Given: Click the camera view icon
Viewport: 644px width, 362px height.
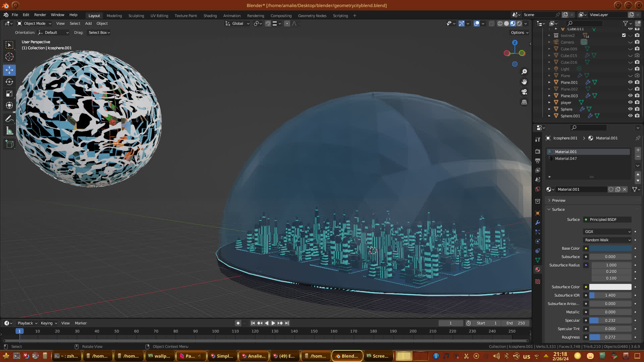Looking at the screenshot, I should tap(524, 92).
